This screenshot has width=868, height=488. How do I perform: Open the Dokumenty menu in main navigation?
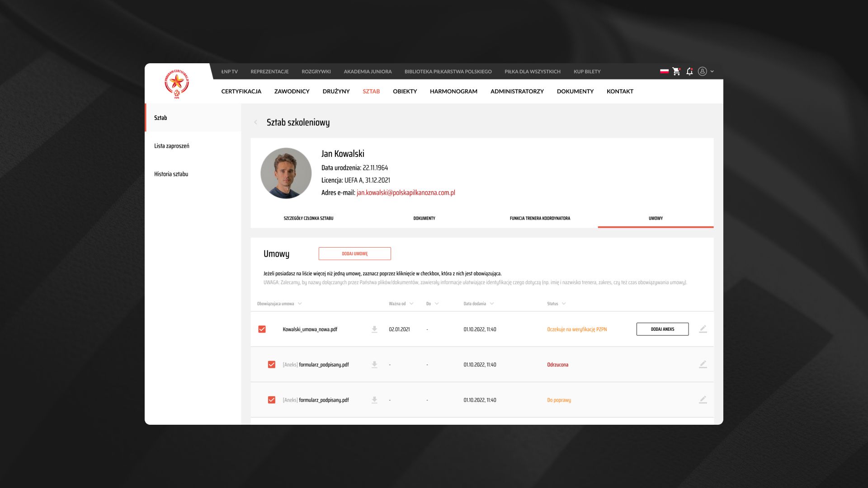tap(575, 91)
